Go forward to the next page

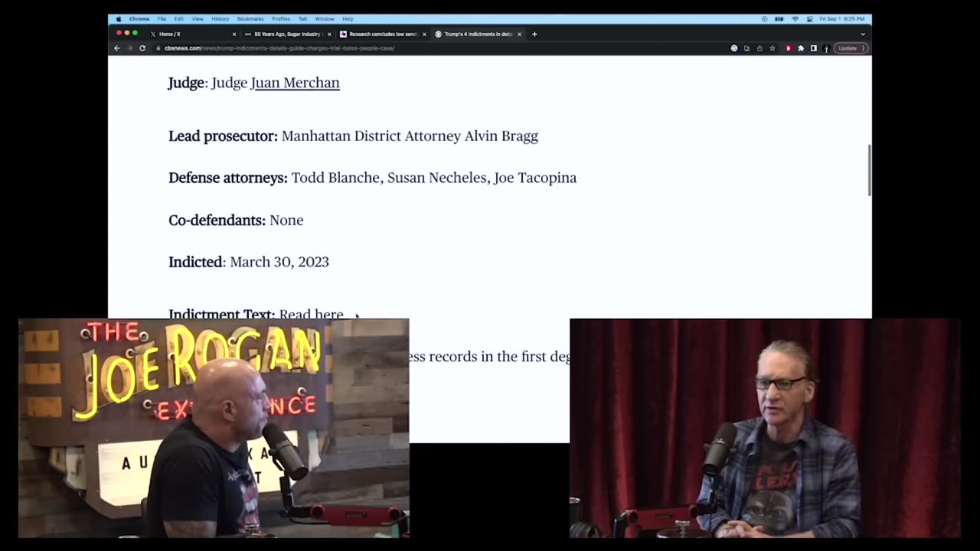click(129, 48)
